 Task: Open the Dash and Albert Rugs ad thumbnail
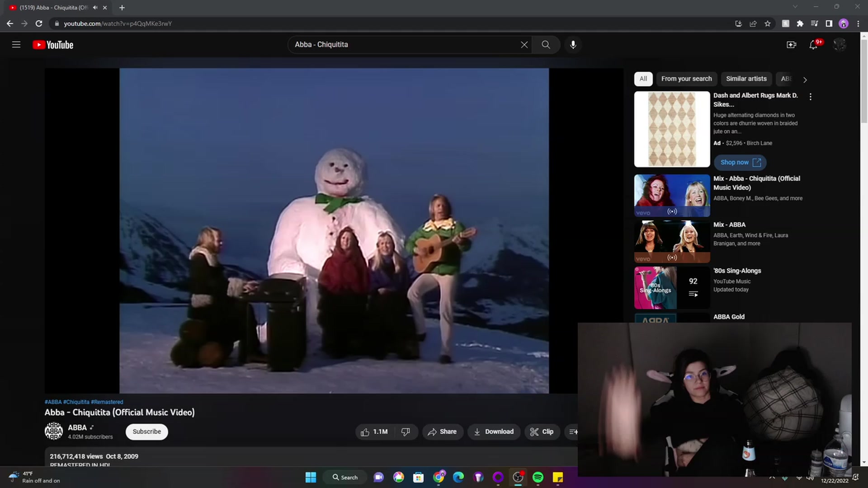coord(672,129)
